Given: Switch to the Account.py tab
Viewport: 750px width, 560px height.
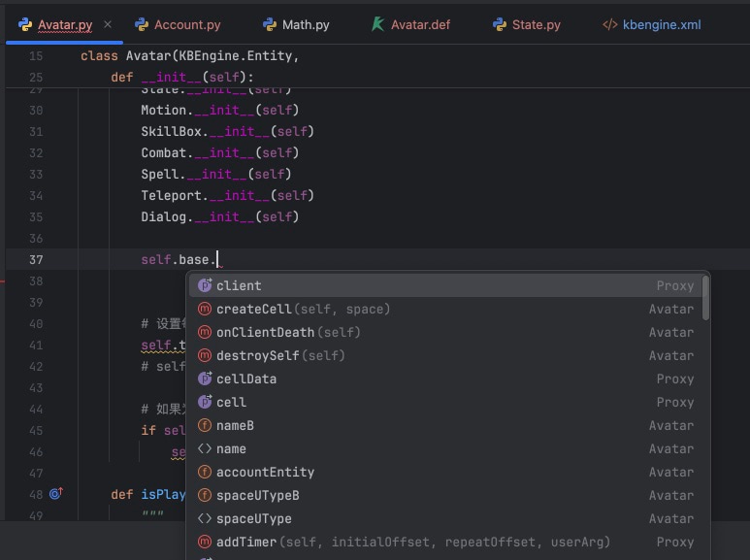Looking at the screenshot, I should tap(187, 25).
